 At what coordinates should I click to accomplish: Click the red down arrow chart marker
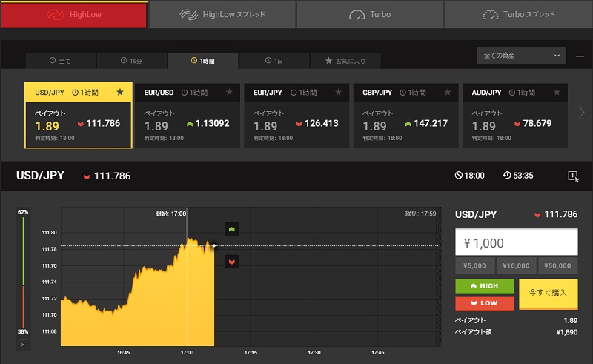point(232,262)
